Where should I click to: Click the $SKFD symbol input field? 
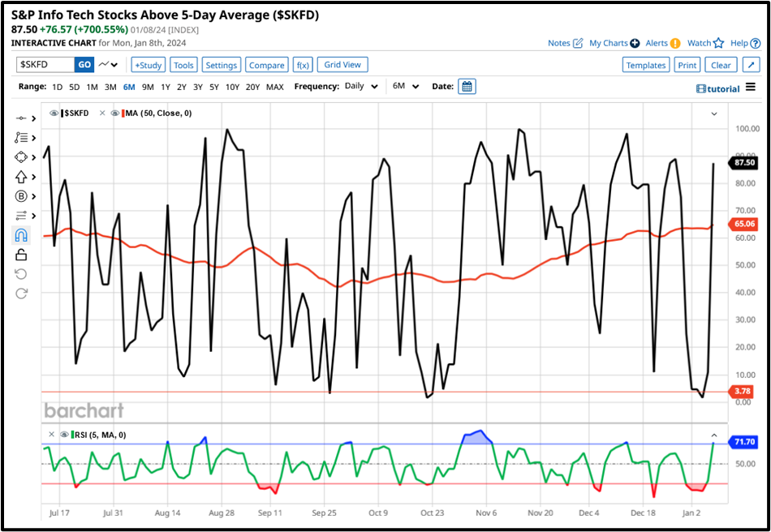tap(45, 65)
